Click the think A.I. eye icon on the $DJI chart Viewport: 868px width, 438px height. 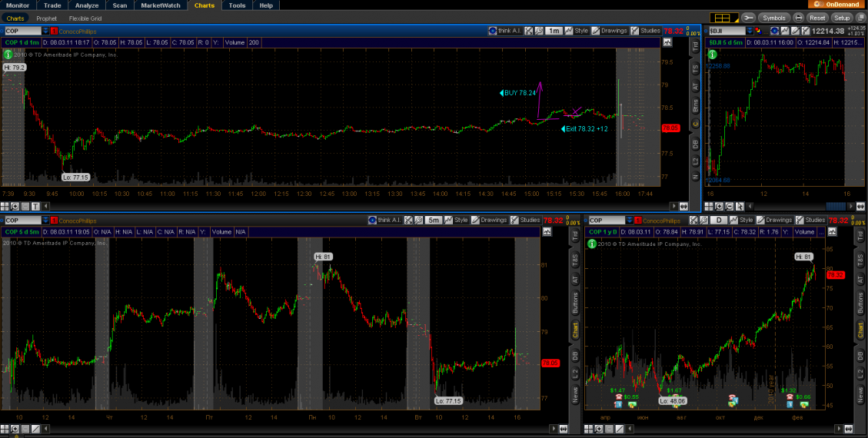click(775, 31)
